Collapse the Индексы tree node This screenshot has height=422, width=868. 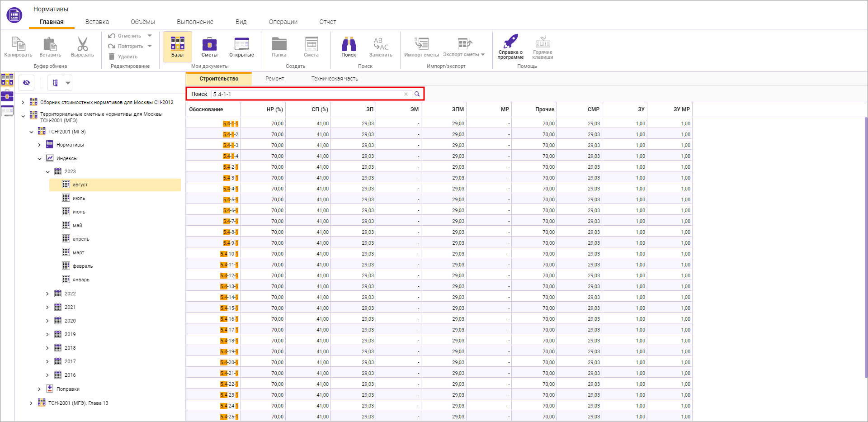(x=39, y=158)
